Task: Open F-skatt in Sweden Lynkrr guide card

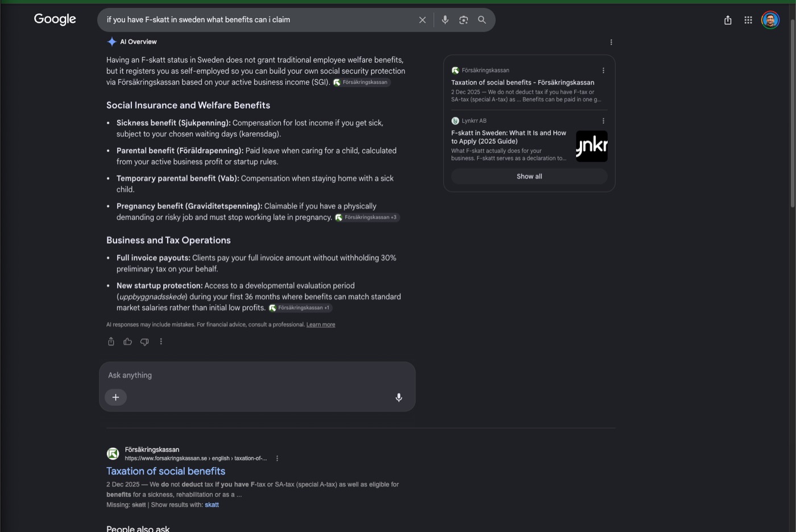Action: 509,137
